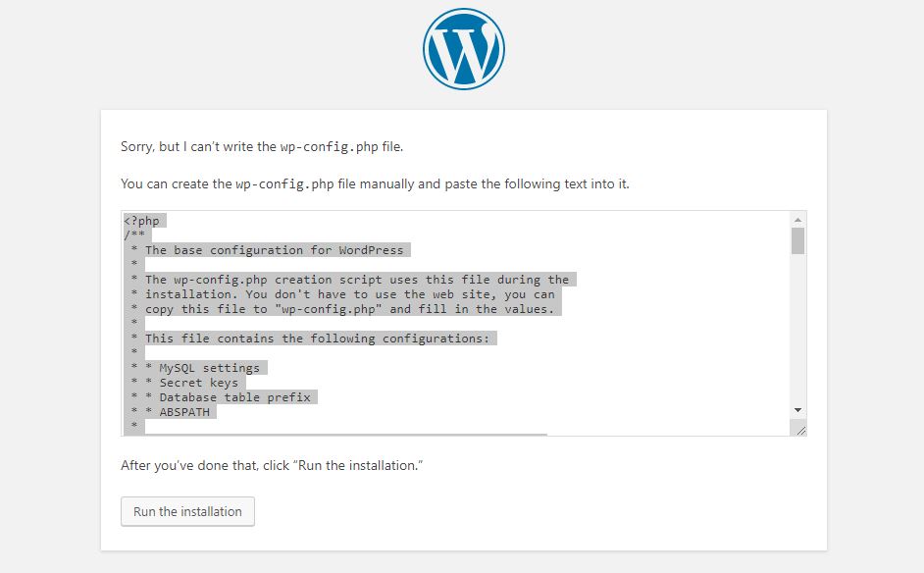Click the "ABSPATH" comment line

(186, 411)
